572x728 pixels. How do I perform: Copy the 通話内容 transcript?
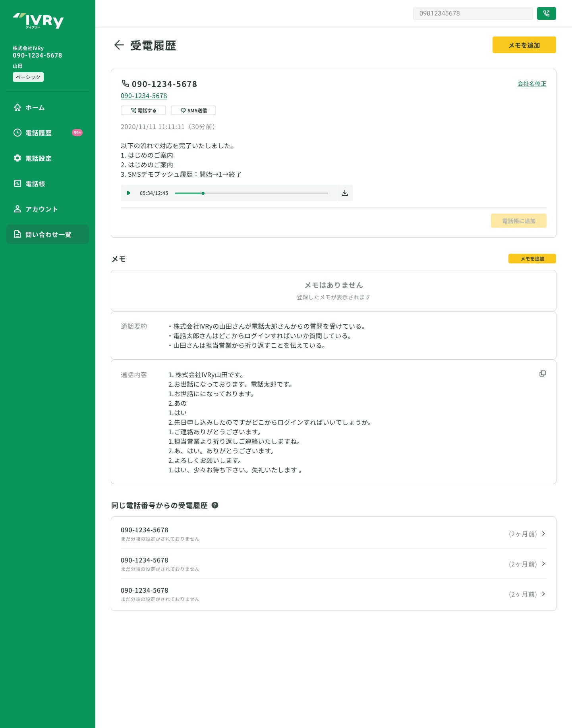[543, 374]
